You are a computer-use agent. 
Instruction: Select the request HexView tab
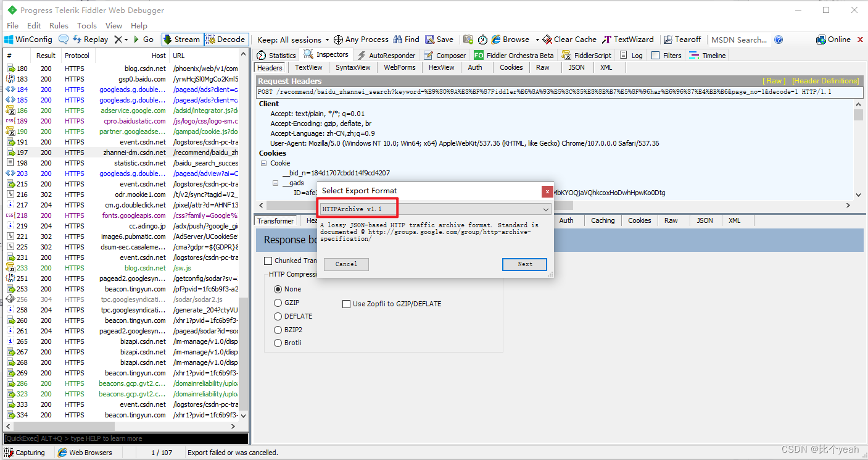[x=441, y=67]
